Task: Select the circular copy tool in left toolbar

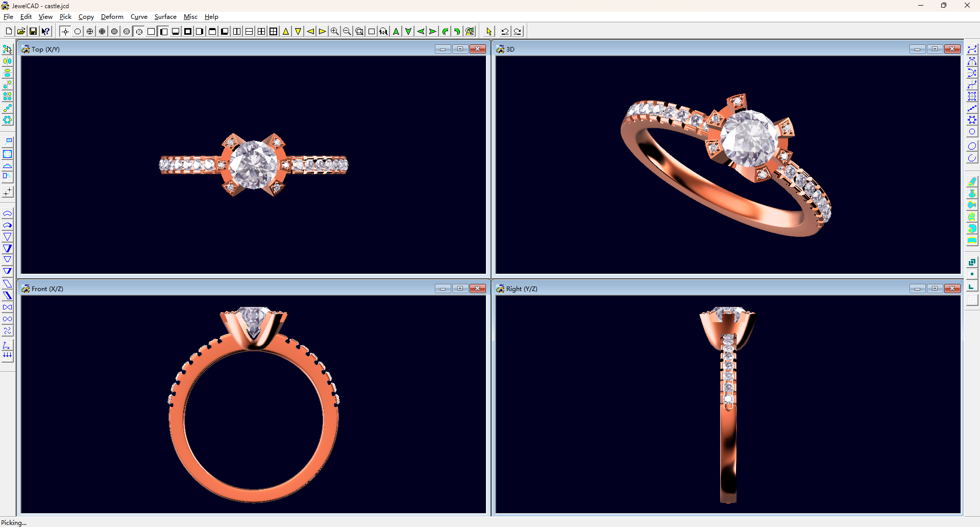Action: click(7, 120)
